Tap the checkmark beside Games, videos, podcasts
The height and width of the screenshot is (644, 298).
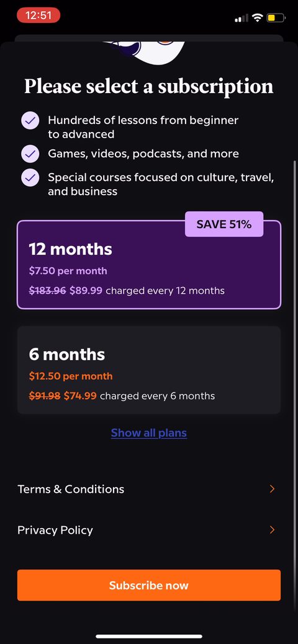30,154
